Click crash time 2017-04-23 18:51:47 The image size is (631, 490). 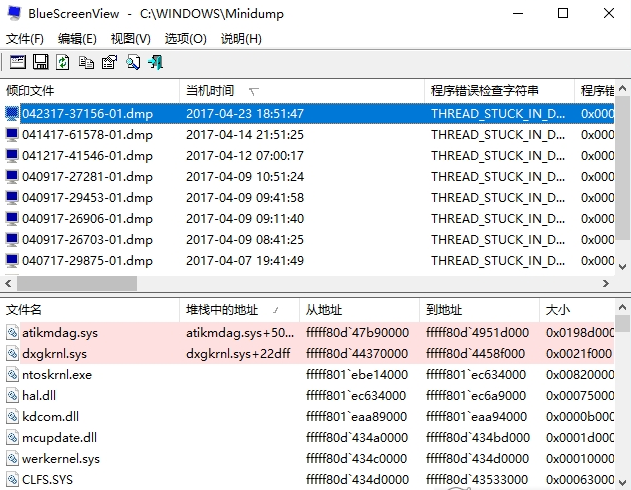(x=245, y=113)
